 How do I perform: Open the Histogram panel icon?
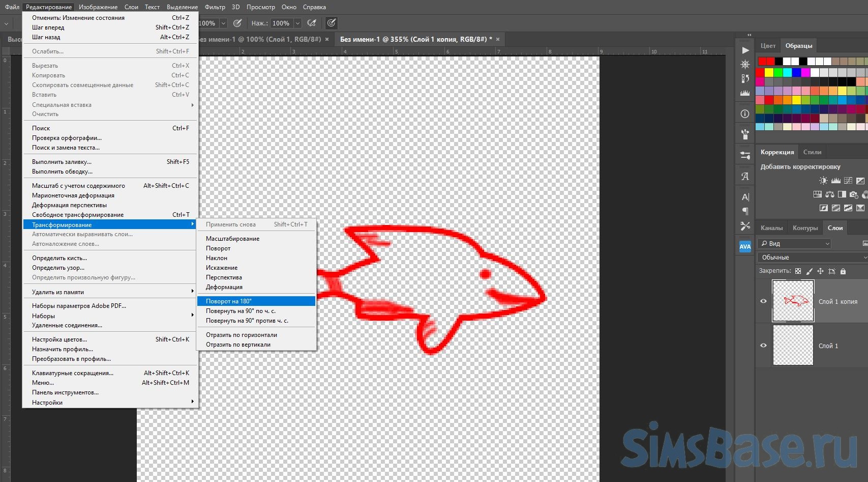745,93
